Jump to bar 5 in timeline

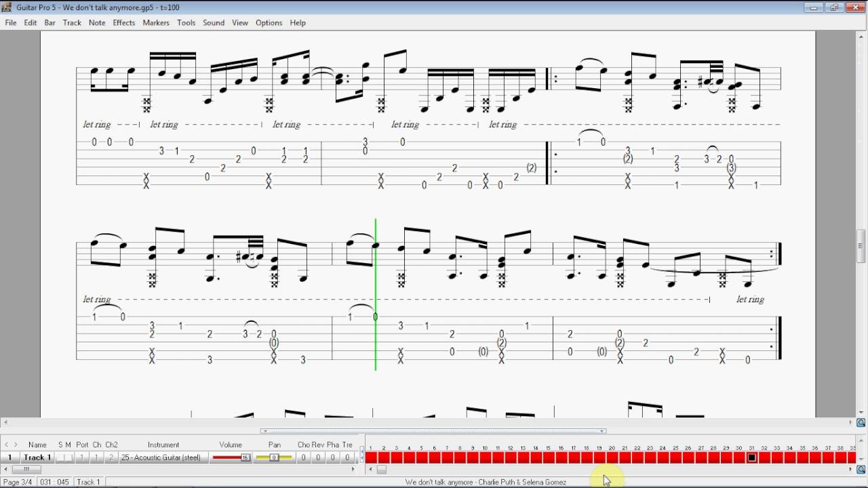(422, 457)
